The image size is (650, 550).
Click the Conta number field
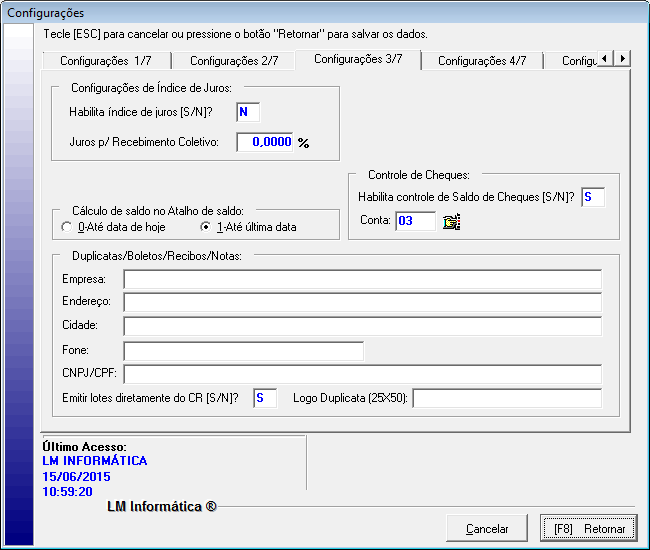(415, 221)
